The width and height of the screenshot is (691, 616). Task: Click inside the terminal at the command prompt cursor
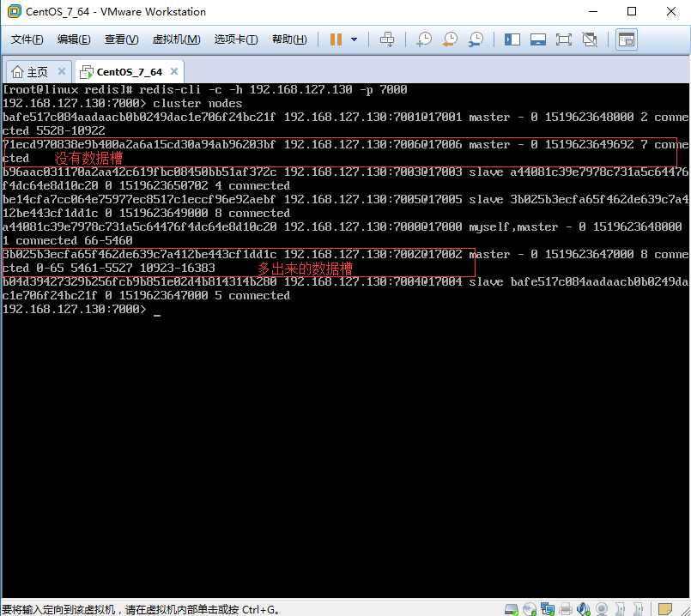157,314
